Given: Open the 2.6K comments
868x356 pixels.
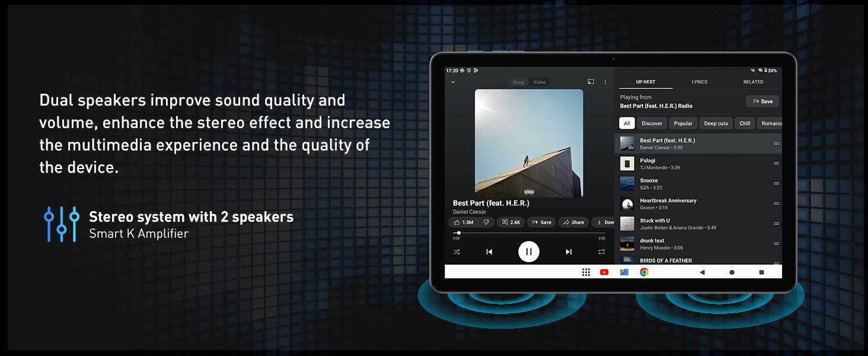Looking at the screenshot, I should 510,223.
